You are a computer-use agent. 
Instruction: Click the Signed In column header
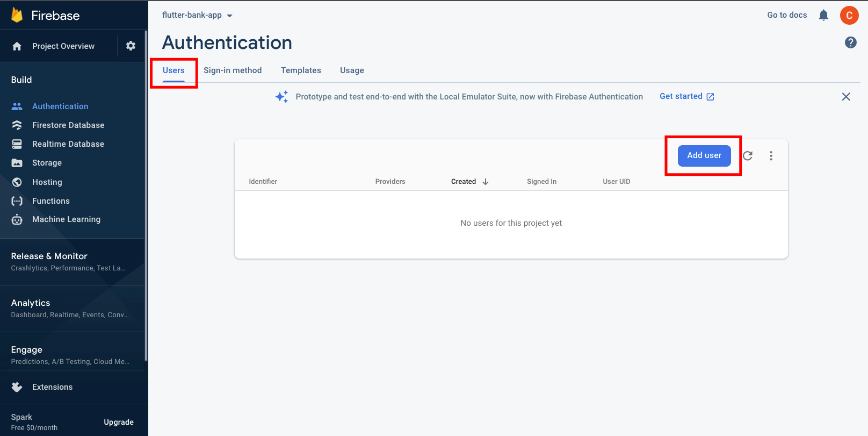coord(541,182)
